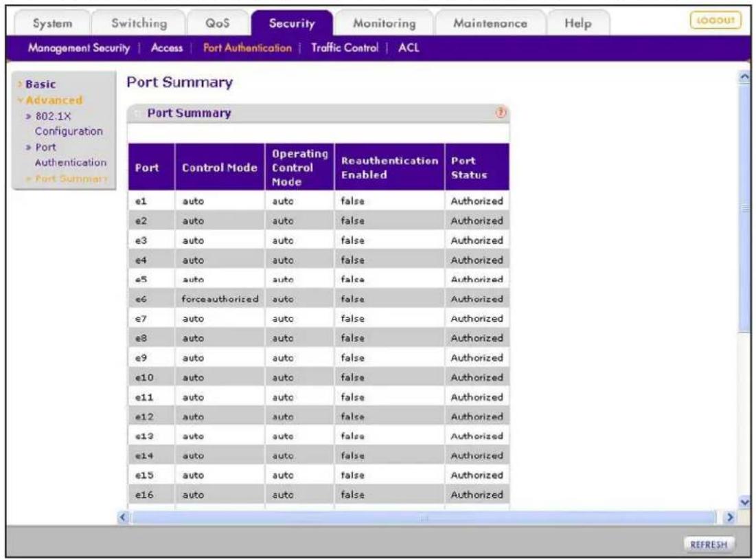Click Authorized status for port e1
Image resolution: width=756 pixels, height=560 pixels.
point(477,201)
